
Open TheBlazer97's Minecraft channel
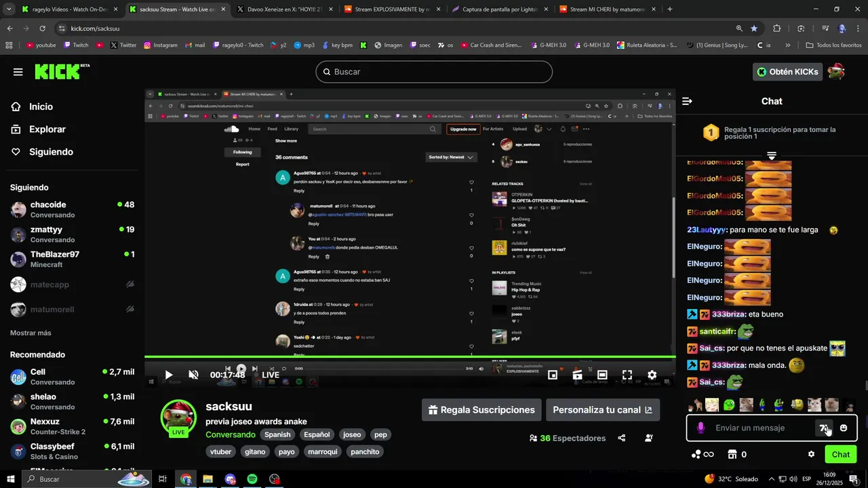(x=71, y=259)
